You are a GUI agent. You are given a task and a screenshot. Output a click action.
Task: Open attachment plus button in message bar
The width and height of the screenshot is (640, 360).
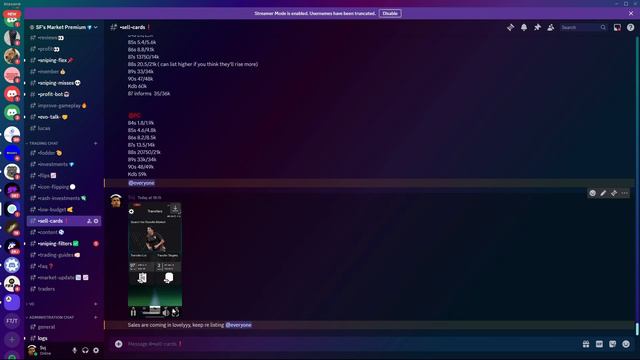pyautogui.click(x=118, y=344)
